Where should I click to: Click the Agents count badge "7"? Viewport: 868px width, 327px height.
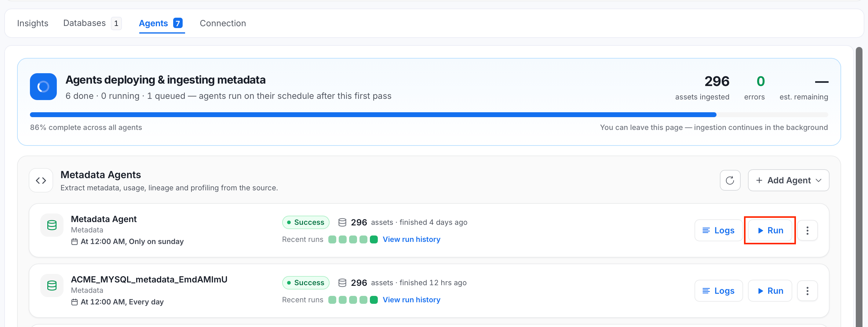pos(177,23)
